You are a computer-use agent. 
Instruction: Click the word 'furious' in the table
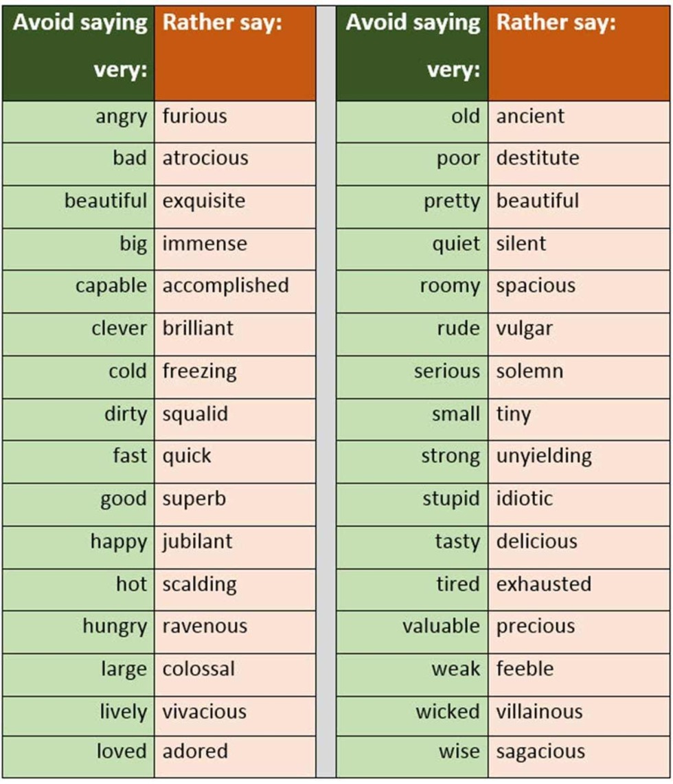(x=194, y=116)
